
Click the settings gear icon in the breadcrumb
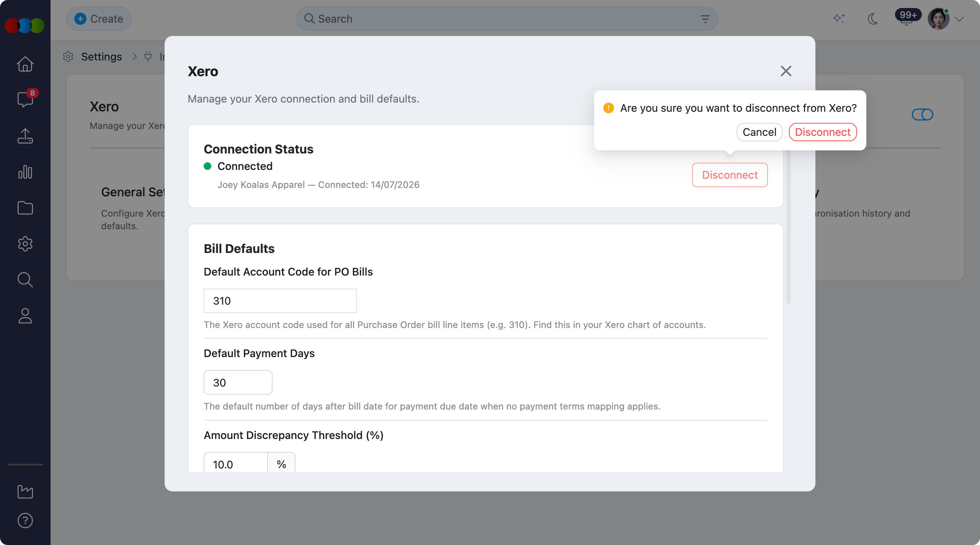68,57
